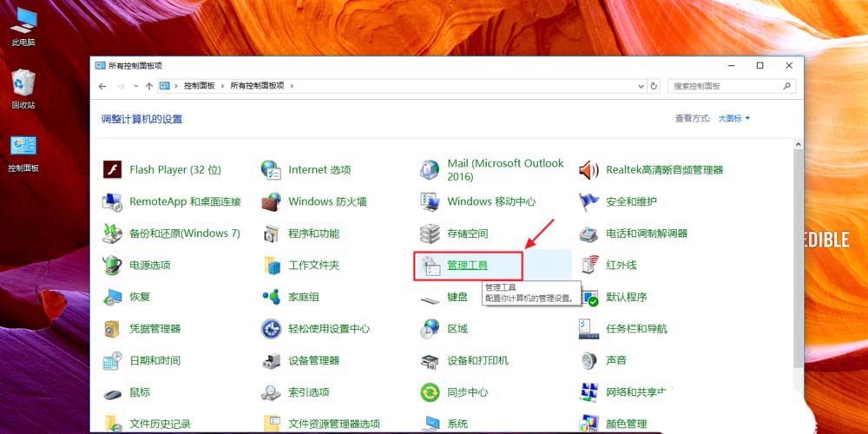Open the Realtek高清晰音频管理器 speaker icon
This screenshot has width=868, height=434.
pyautogui.click(x=589, y=169)
